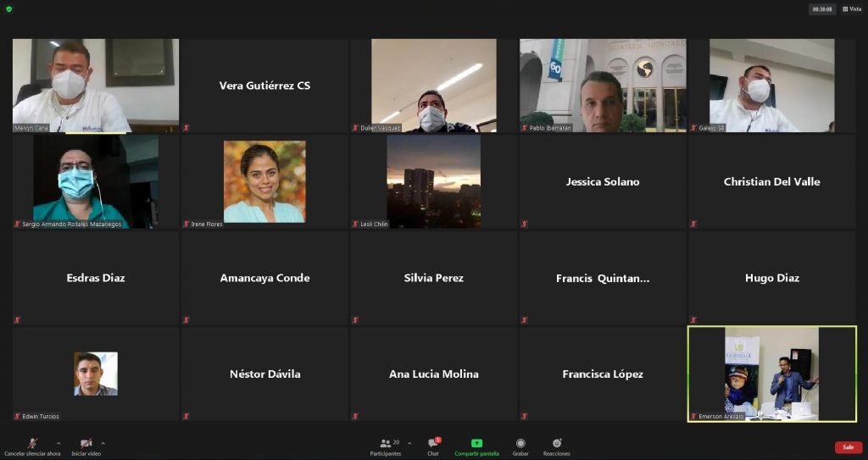
Task: Expand the arrow next to Participantes
Action: pos(409,443)
